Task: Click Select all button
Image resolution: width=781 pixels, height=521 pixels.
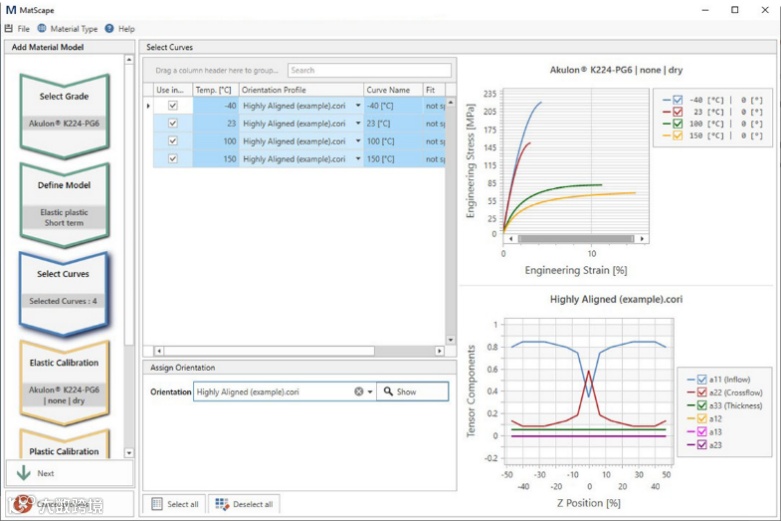Action: (175, 504)
